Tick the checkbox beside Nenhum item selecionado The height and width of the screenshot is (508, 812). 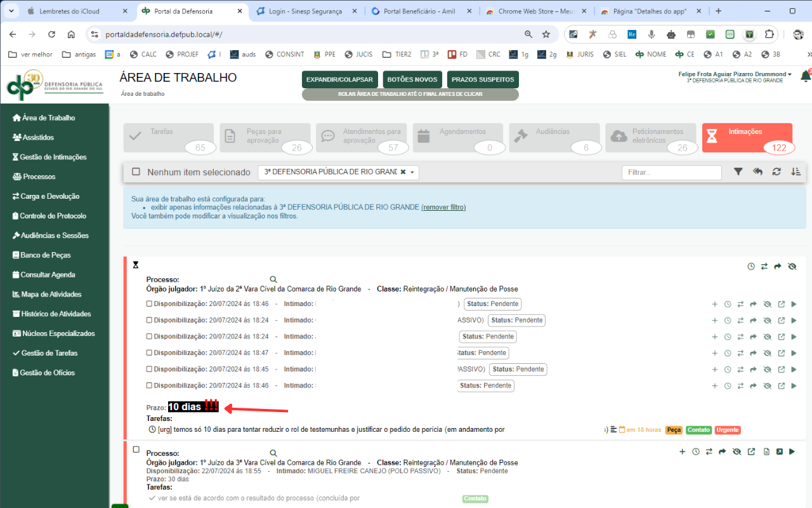point(136,171)
